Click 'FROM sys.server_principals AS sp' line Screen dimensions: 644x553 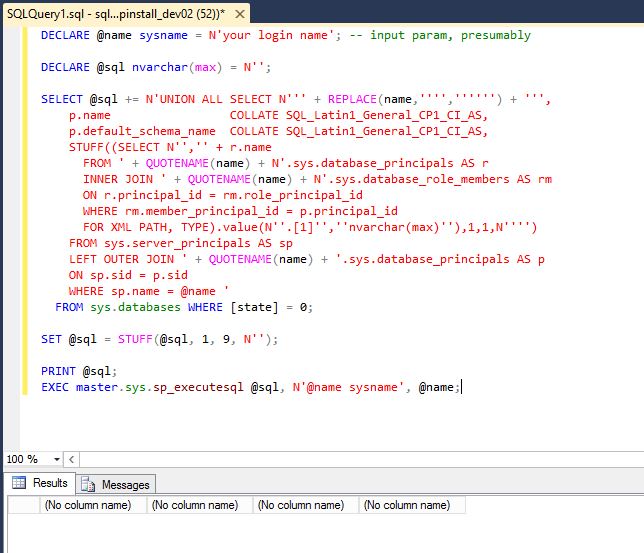coord(181,243)
